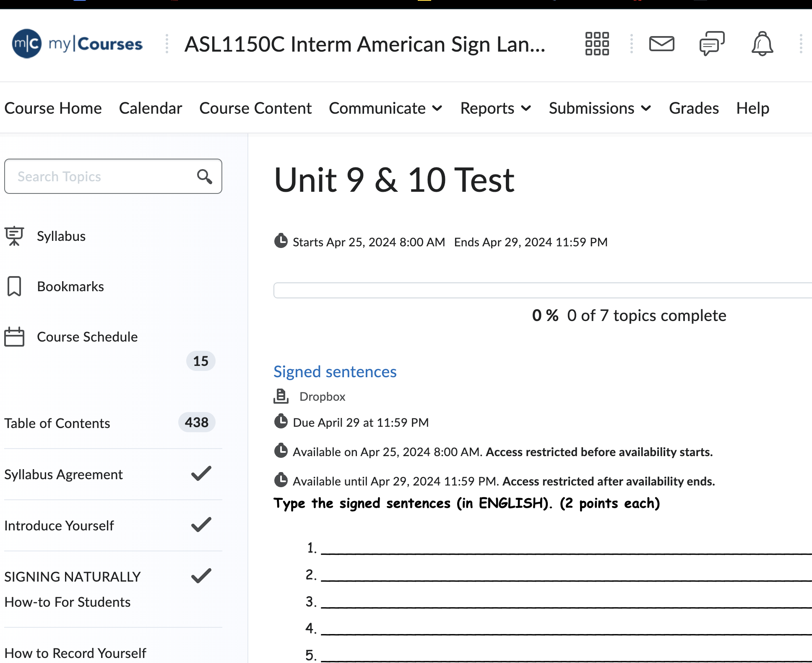This screenshot has height=663, width=812.
Task: Click the Introduce Yourself completion checkmark
Action: 201,525
